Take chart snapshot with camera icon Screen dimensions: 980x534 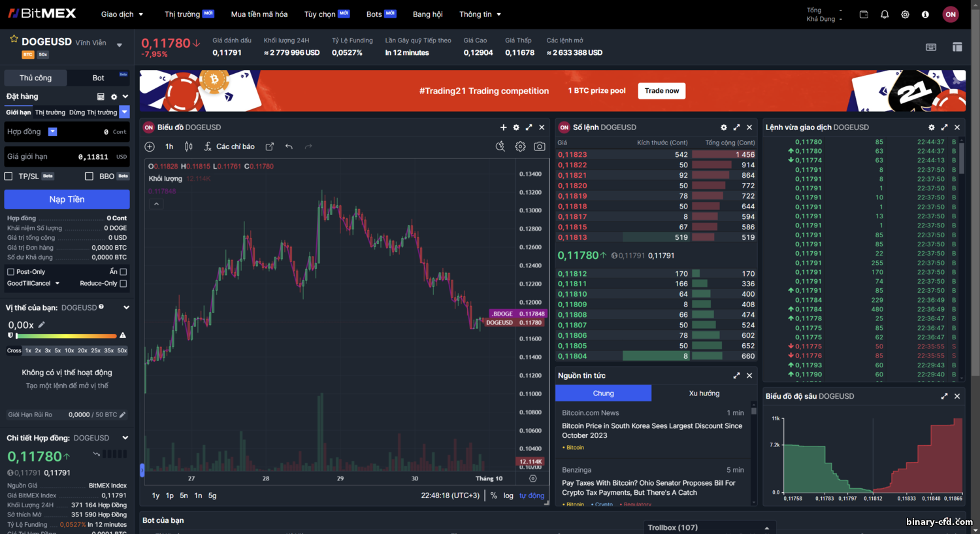[x=540, y=146]
